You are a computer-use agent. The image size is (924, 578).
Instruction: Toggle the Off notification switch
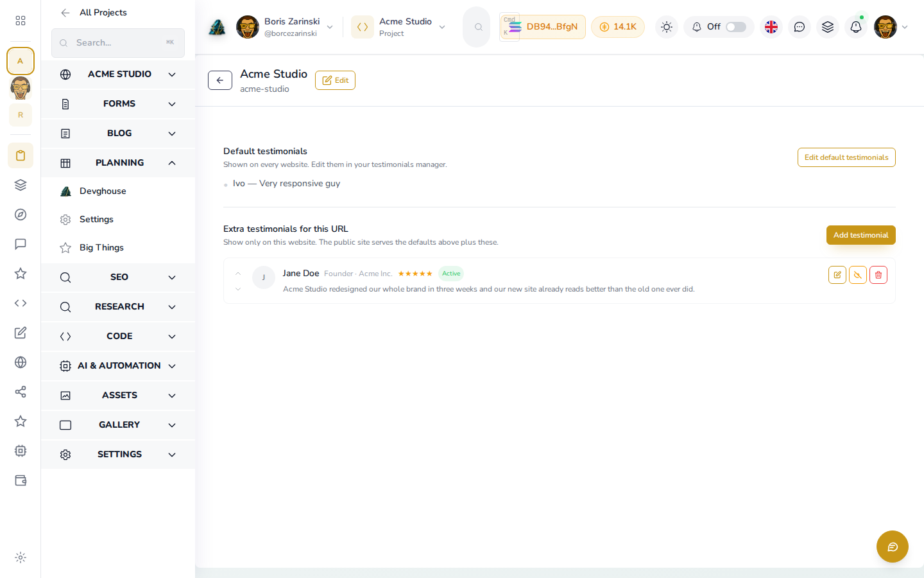pyautogui.click(x=736, y=27)
